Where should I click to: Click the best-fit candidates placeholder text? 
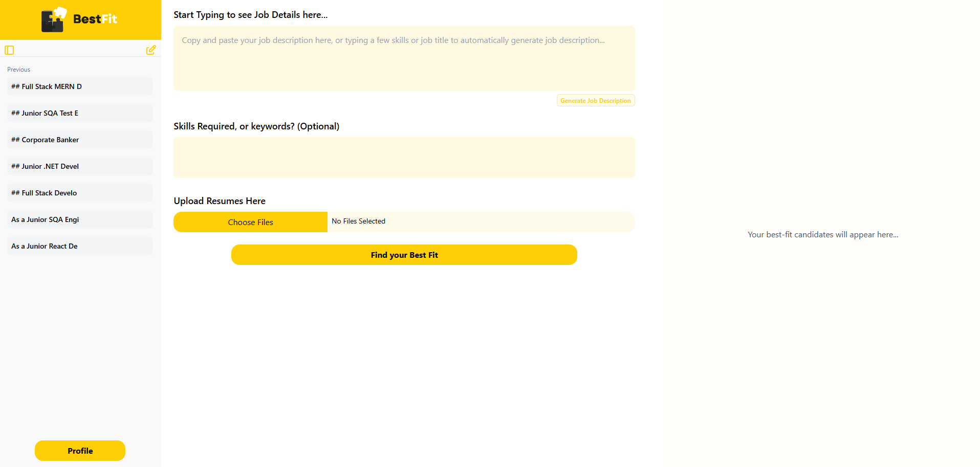click(x=822, y=235)
